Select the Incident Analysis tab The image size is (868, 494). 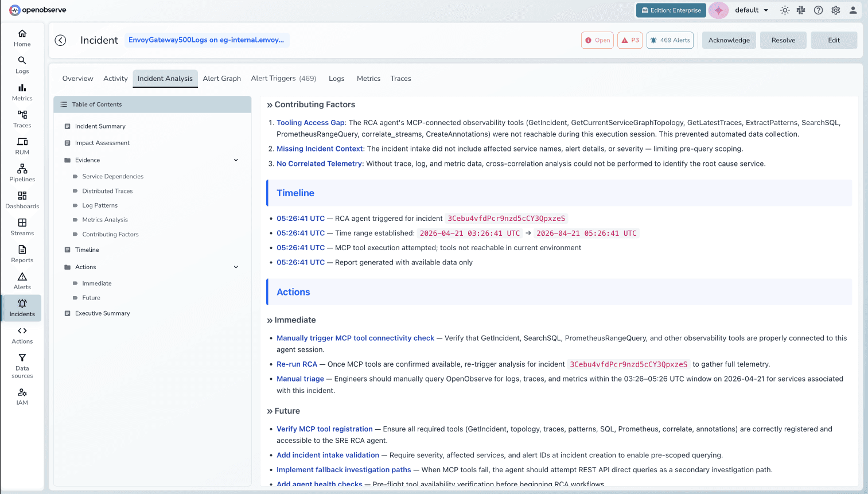165,79
